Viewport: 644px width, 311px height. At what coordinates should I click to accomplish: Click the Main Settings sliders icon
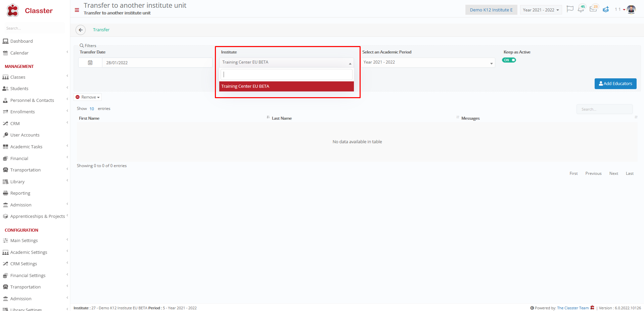(5, 240)
